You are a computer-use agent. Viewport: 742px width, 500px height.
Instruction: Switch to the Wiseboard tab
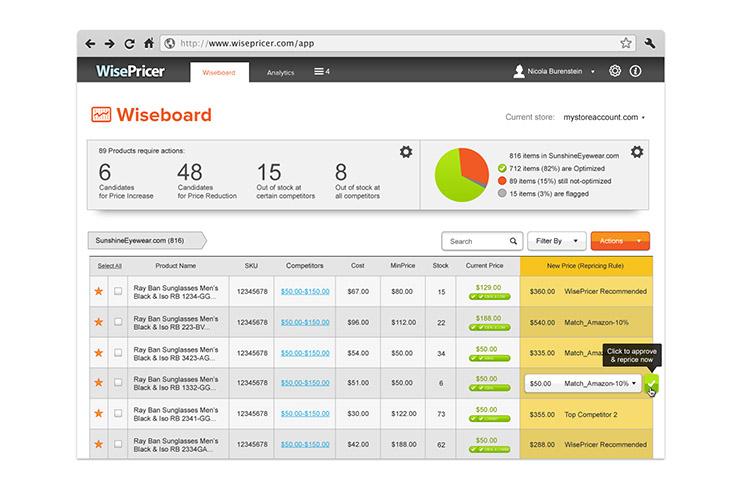(x=219, y=72)
